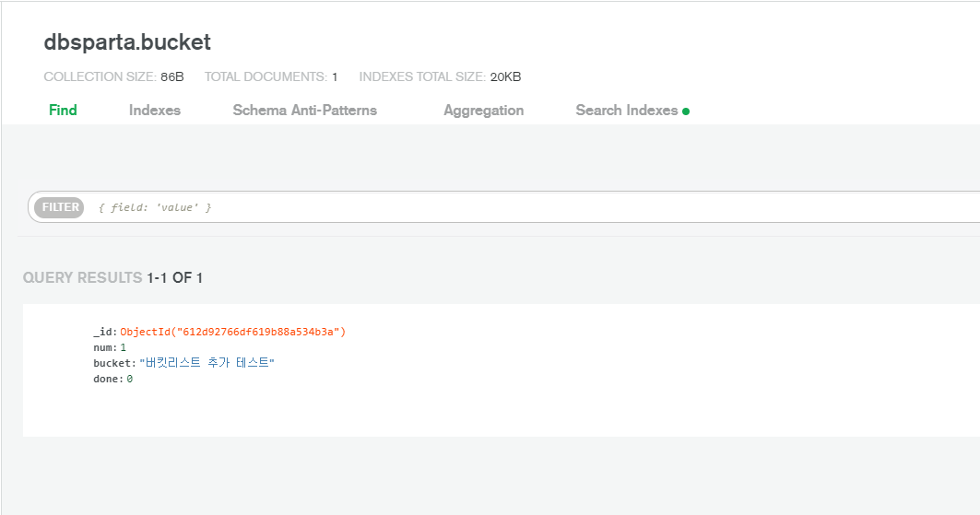The width and height of the screenshot is (980, 515).
Task: Select the orange ObjectId value
Action: [232, 332]
